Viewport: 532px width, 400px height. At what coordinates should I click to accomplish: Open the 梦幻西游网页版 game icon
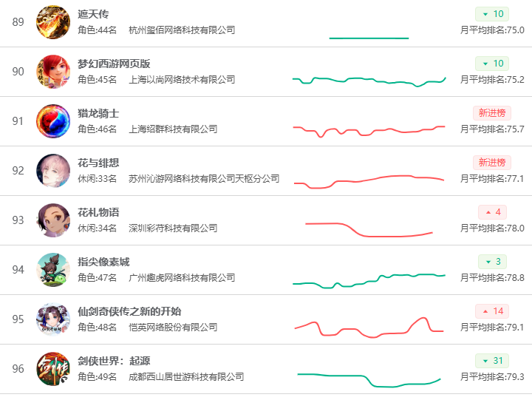pyautogui.click(x=53, y=72)
